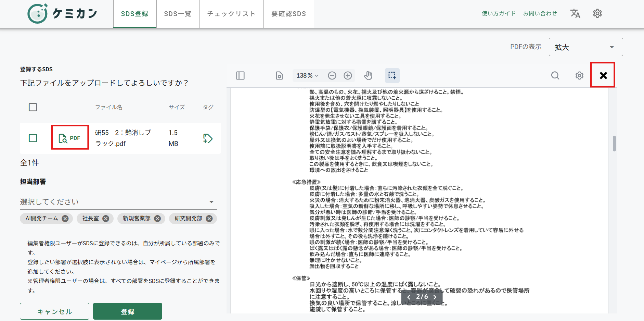Click the 登録 submit button
Screen dimensions: 644x321
pyautogui.click(x=128, y=311)
